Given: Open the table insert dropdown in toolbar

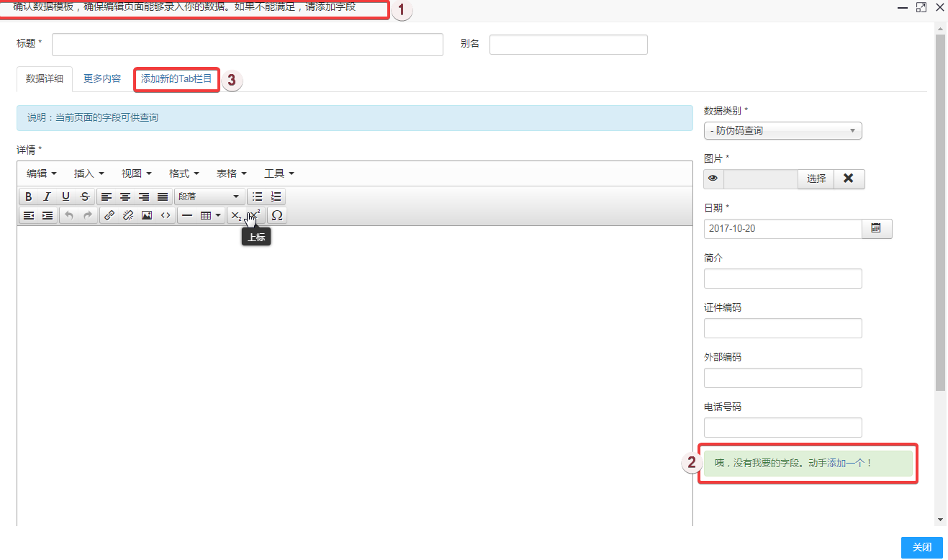Looking at the screenshot, I should coord(211,215).
